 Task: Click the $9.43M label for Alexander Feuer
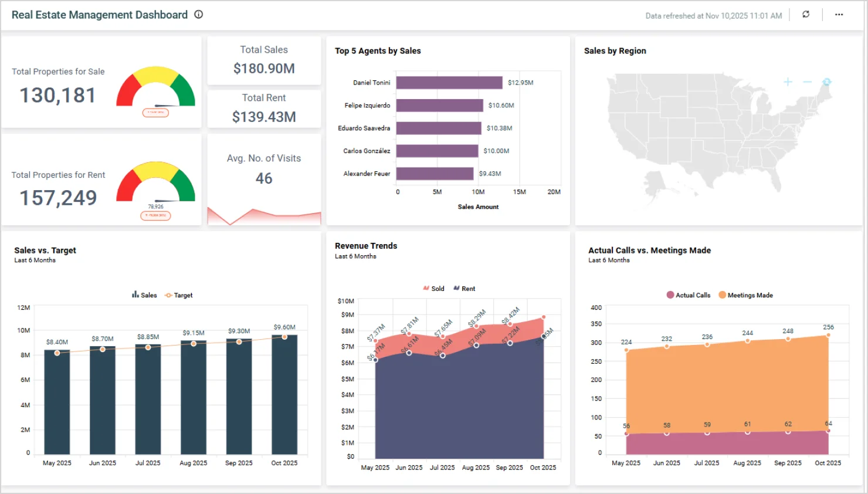click(490, 174)
